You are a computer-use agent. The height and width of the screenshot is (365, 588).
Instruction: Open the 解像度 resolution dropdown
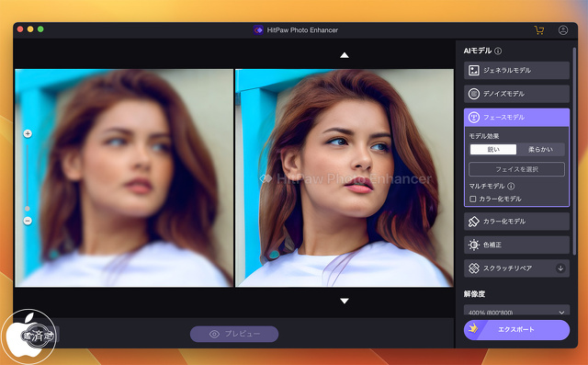pos(516,310)
